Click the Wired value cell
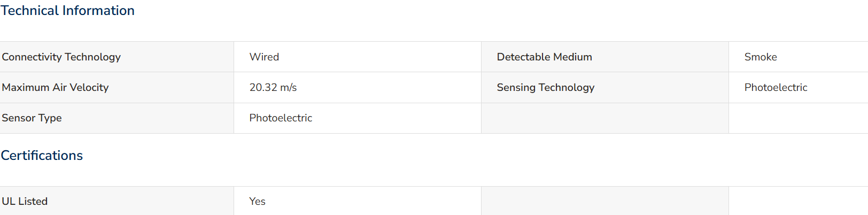The image size is (868, 215). (x=358, y=57)
